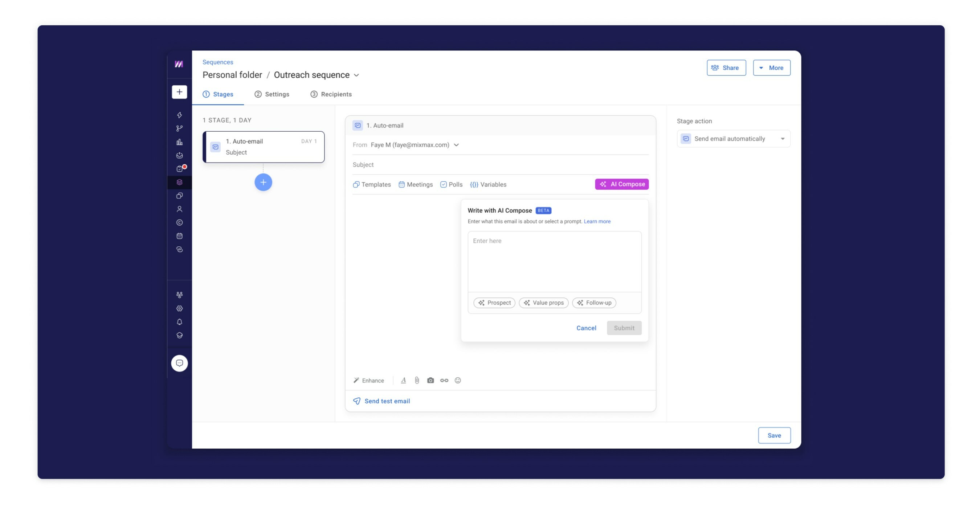The height and width of the screenshot is (513, 980).
Task: Open the emoji picker icon
Action: coord(458,380)
